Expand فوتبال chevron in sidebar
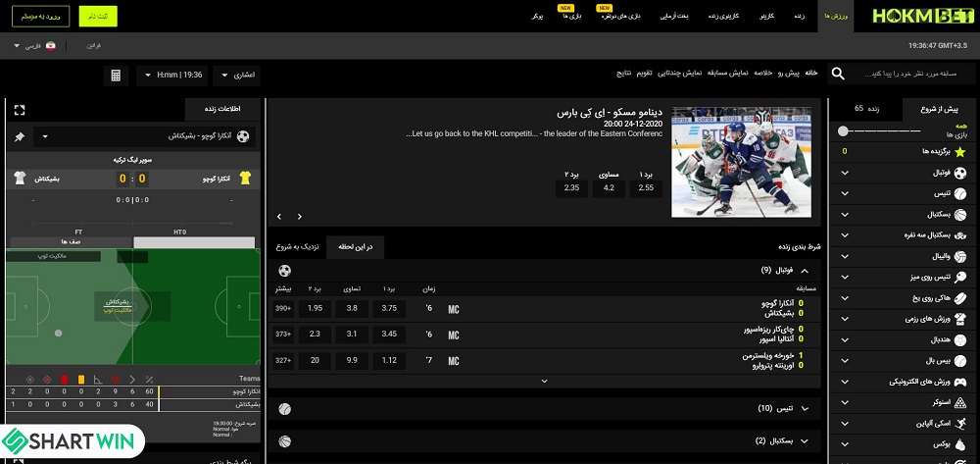The image size is (980, 464). pyautogui.click(x=845, y=173)
